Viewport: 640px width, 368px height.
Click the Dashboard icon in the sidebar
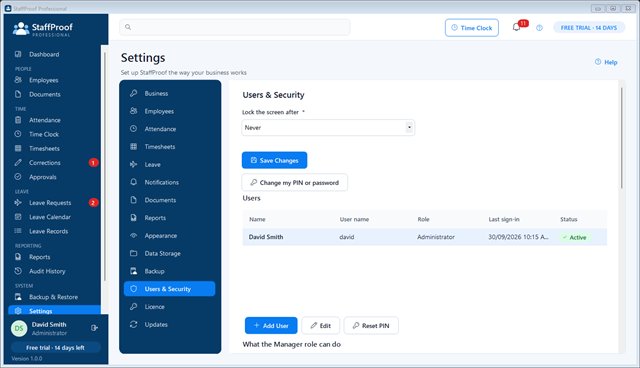(x=18, y=54)
